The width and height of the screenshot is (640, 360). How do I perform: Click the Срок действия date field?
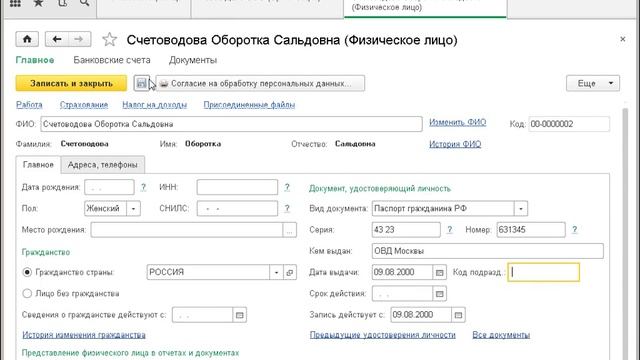click(402, 293)
